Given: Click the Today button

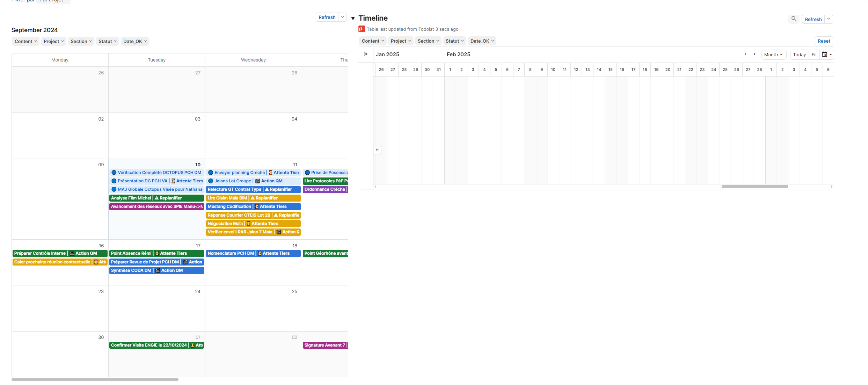Looking at the screenshot, I should [x=799, y=55].
